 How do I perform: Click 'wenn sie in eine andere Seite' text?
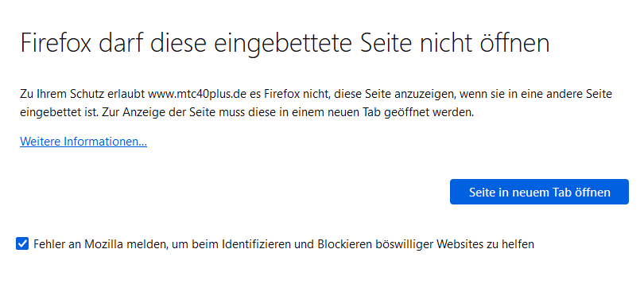pos(536,94)
